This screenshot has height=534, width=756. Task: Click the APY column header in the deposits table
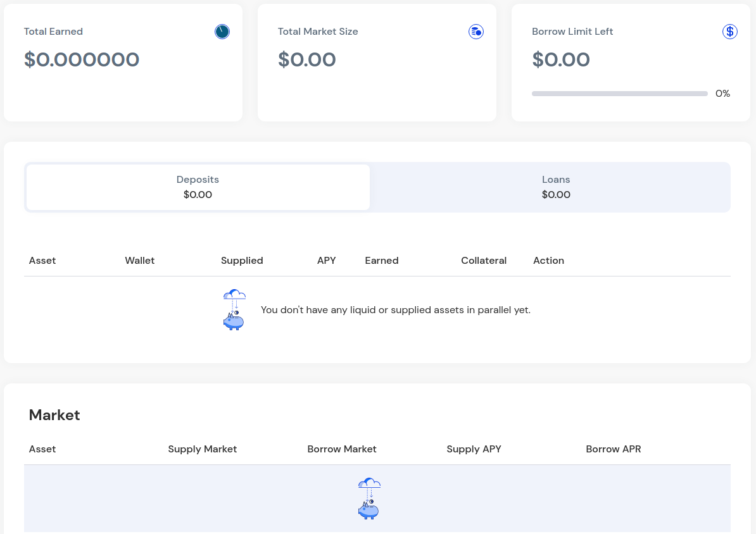(327, 261)
